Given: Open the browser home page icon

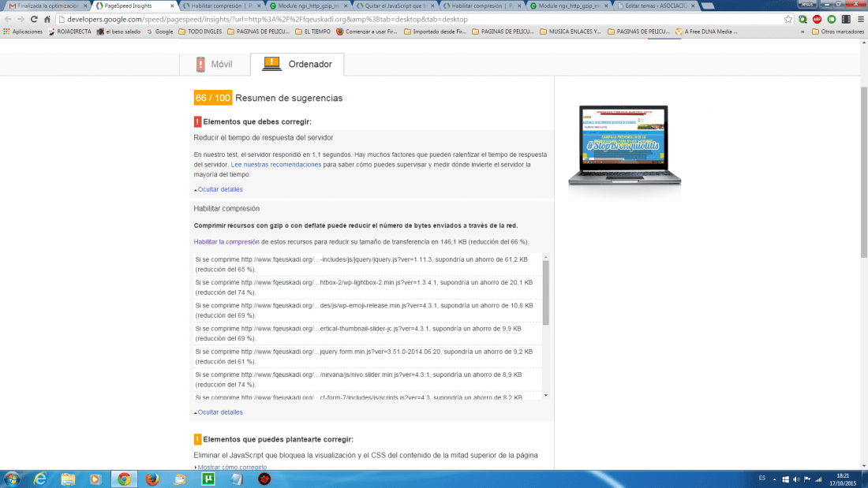Looking at the screenshot, I should (47, 19).
